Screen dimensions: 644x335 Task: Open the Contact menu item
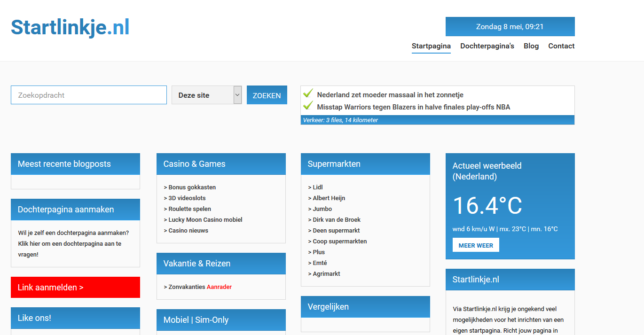(561, 46)
